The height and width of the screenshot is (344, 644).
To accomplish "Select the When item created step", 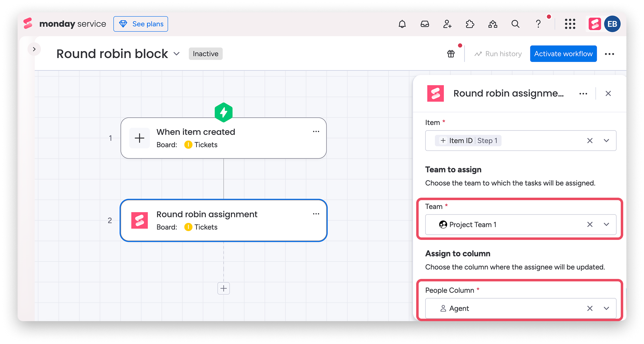I will 224,138.
